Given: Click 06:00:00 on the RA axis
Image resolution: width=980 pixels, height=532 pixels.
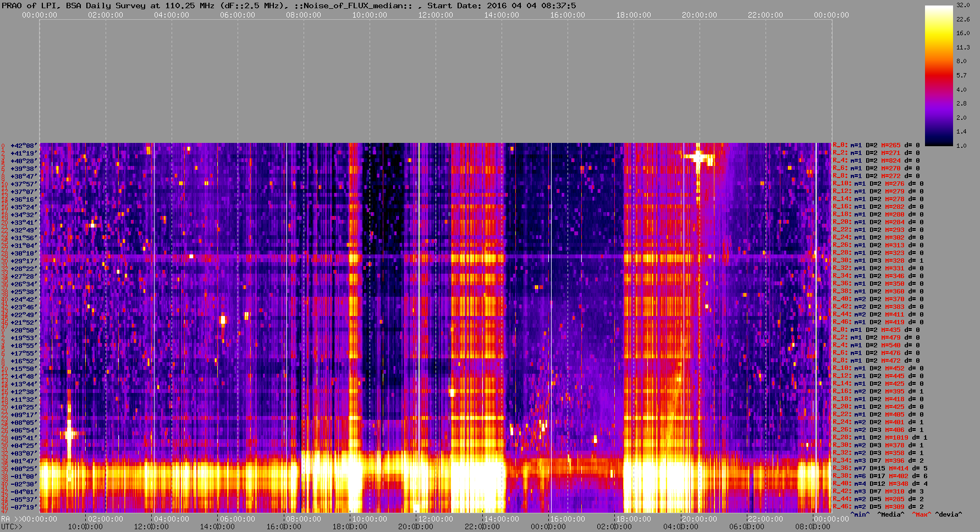Looking at the screenshot, I should coord(238,519).
